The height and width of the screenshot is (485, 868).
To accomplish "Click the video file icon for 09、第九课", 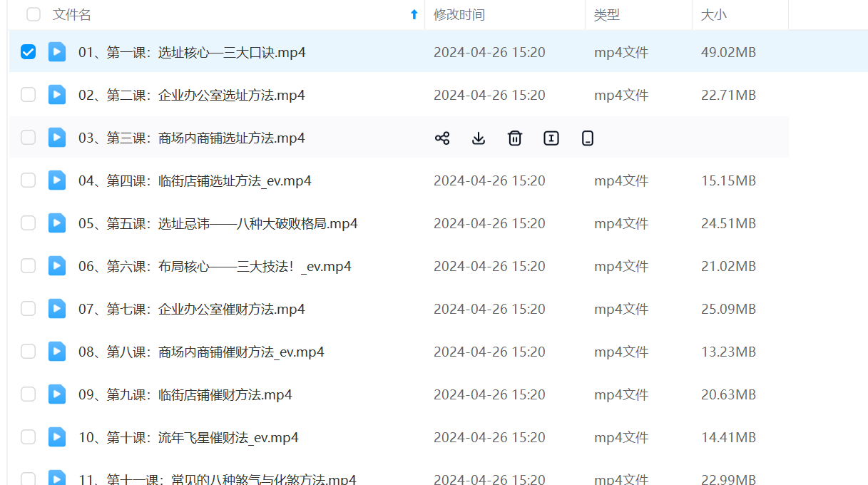I will (57, 394).
